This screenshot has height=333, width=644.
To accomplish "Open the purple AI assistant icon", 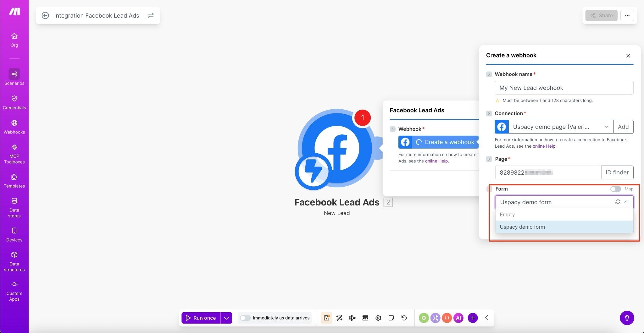I will 458,318.
